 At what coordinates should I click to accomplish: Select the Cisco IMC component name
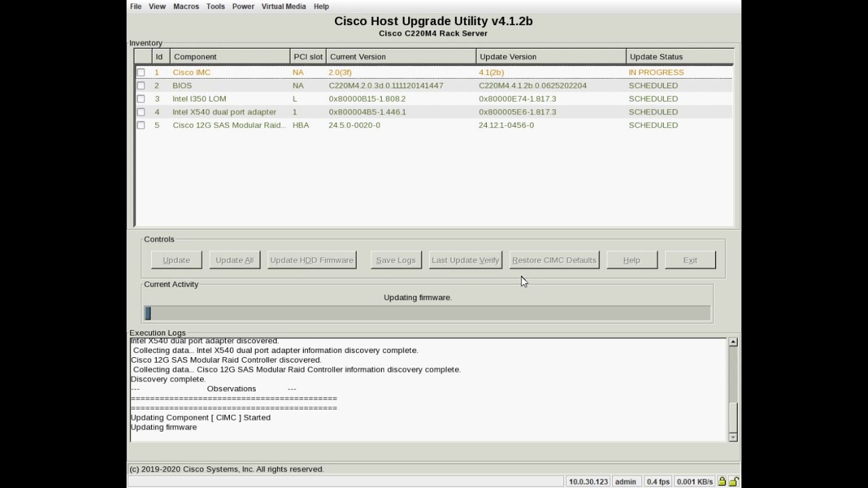[x=191, y=73]
